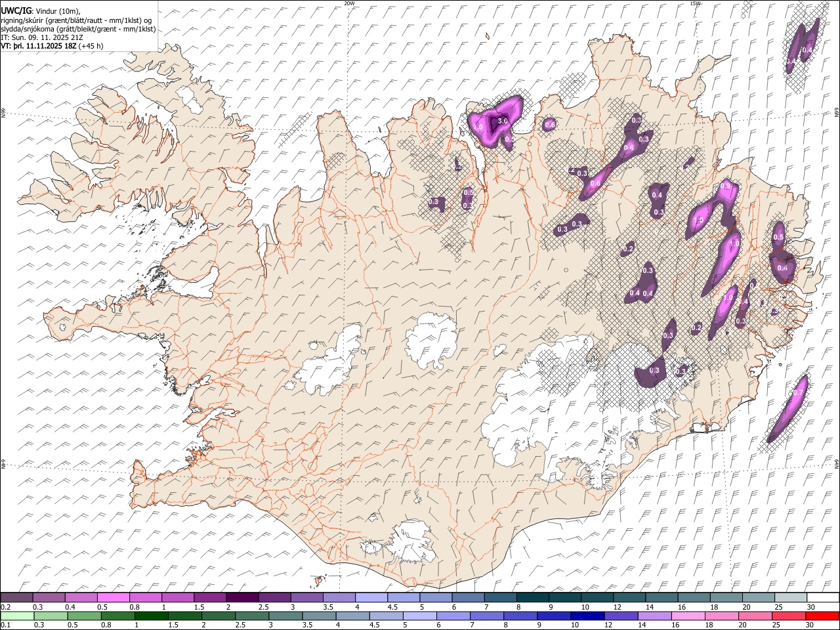
Task: Click the '15W' longitude label
Action: click(695, 3)
